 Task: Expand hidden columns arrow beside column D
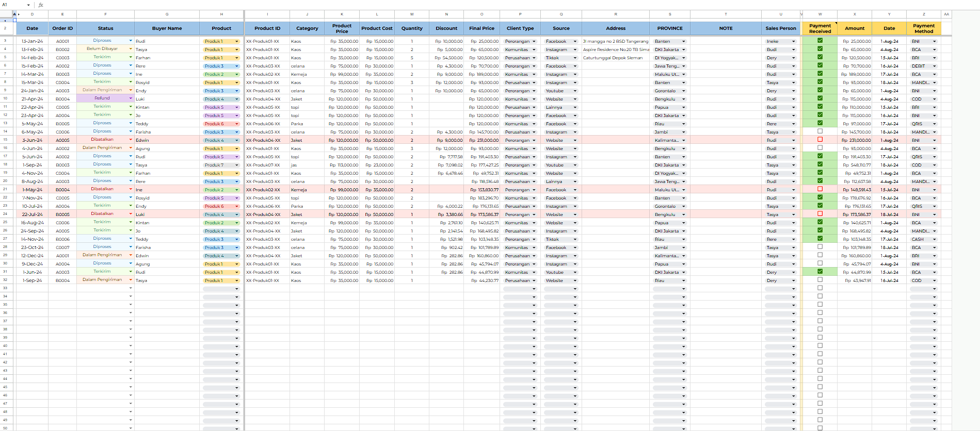pyautogui.click(x=19, y=14)
